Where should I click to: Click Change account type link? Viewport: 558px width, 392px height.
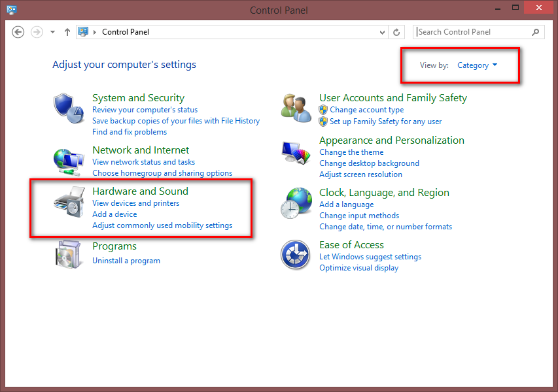(x=367, y=110)
